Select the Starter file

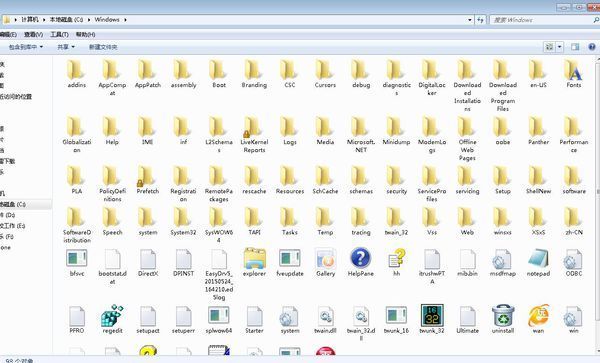pyautogui.click(x=254, y=319)
